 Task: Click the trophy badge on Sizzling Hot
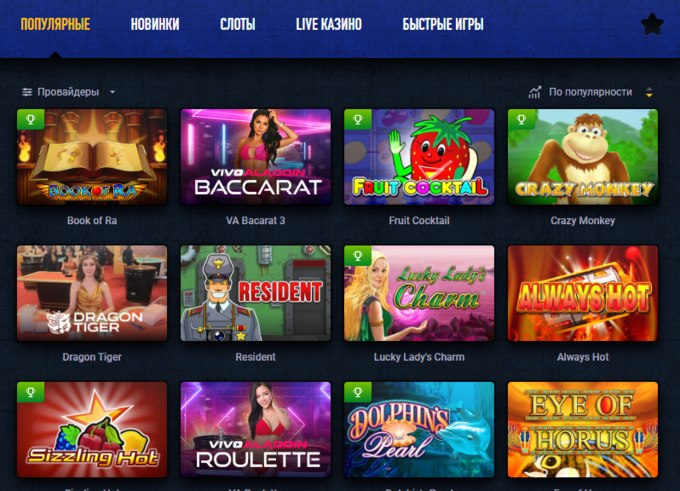30,392
